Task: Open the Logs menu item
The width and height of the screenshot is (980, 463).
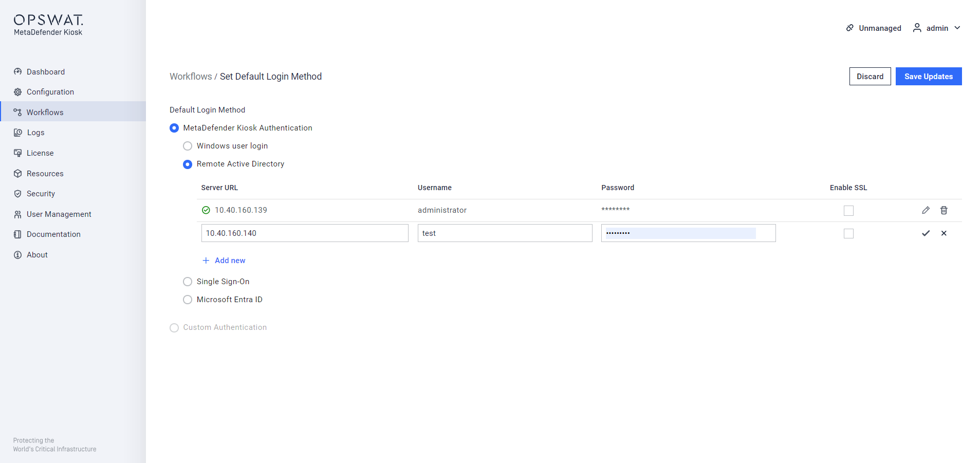Action: [x=73, y=133]
